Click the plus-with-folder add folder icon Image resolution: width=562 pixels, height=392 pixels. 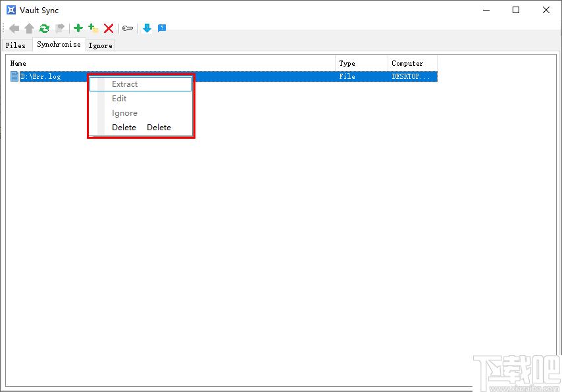(x=93, y=28)
